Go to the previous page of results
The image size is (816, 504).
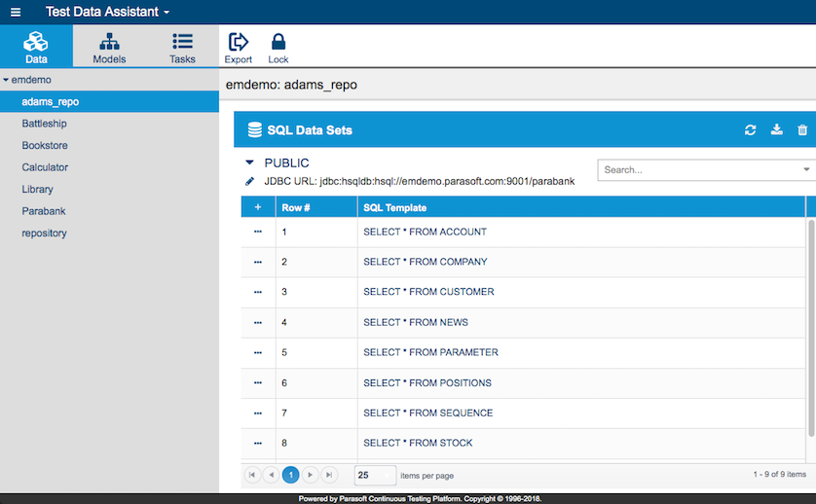pyautogui.click(x=271, y=475)
